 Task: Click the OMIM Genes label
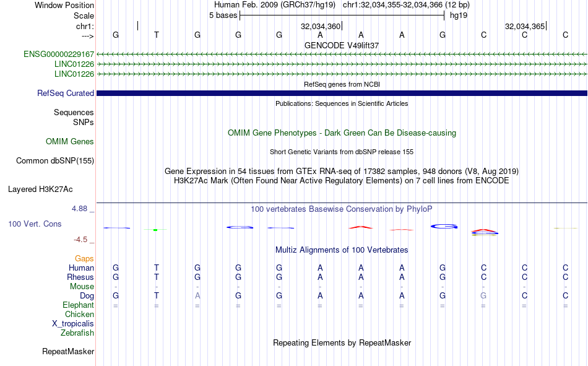tap(70, 142)
